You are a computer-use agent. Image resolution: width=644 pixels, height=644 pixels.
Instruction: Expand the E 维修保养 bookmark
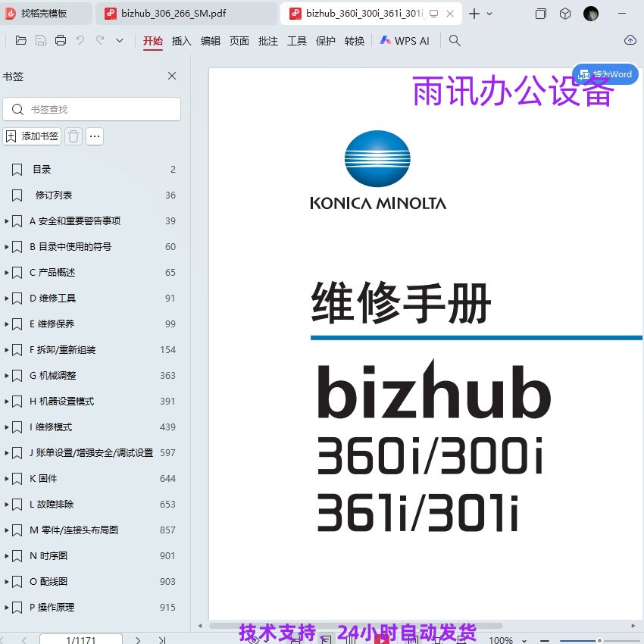(7, 324)
